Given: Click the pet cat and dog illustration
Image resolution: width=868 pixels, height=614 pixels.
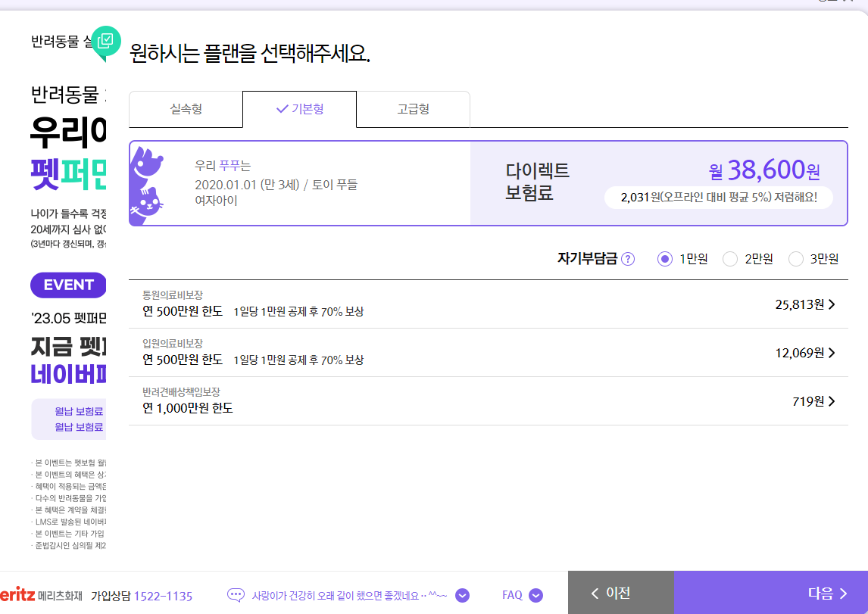Looking at the screenshot, I should click(x=147, y=184).
